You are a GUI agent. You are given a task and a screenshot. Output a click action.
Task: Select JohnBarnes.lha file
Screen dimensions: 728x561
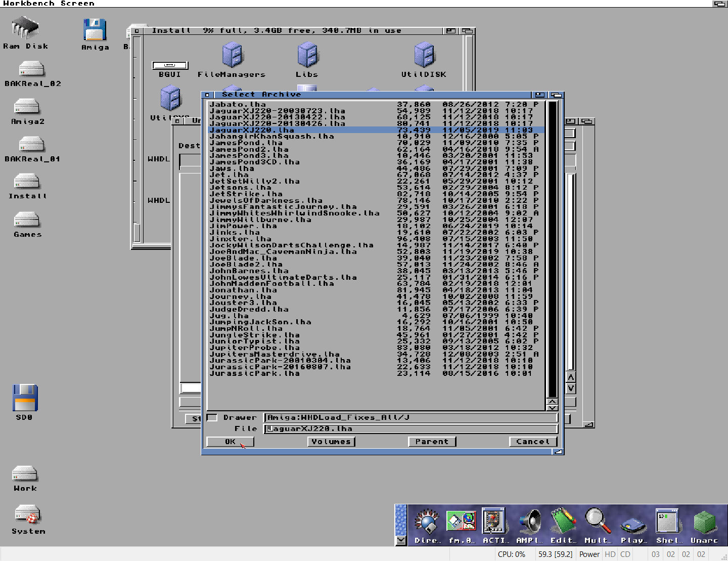pyautogui.click(x=376, y=271)
